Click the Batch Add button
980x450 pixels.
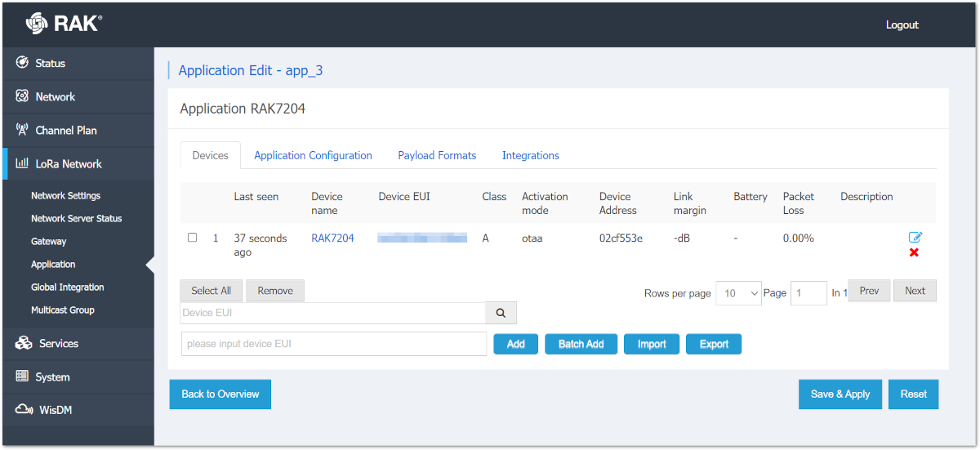581,344
